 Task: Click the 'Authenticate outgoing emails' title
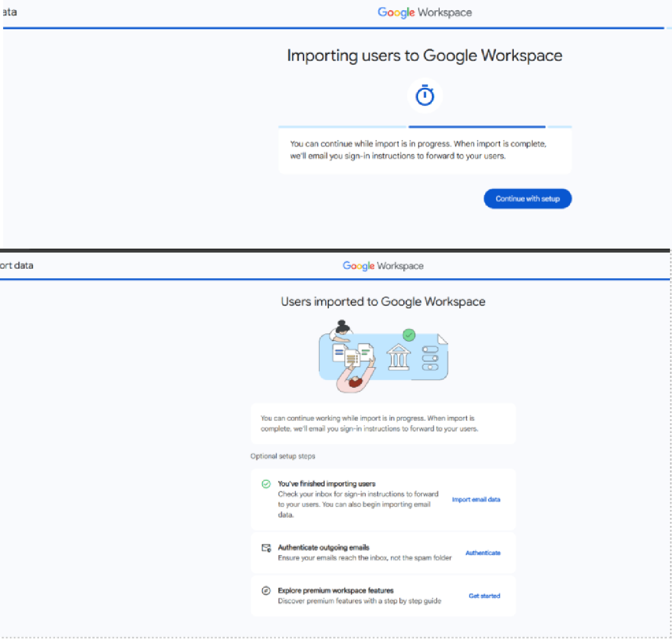[324, 548]
